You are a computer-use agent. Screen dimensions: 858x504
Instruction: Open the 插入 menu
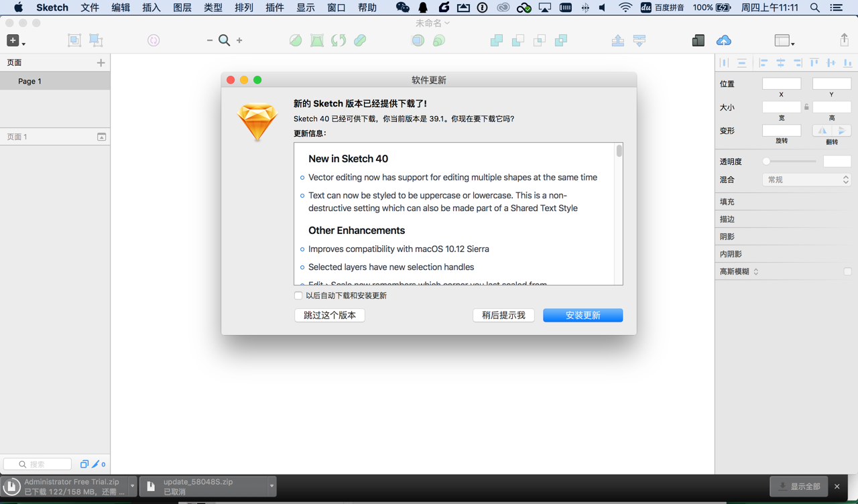pos(151,7)
